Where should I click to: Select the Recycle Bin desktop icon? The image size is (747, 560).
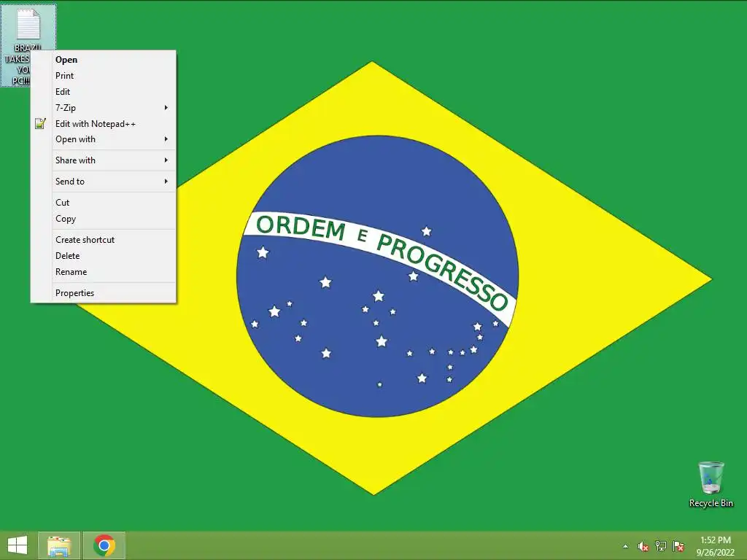coord(711,484)
